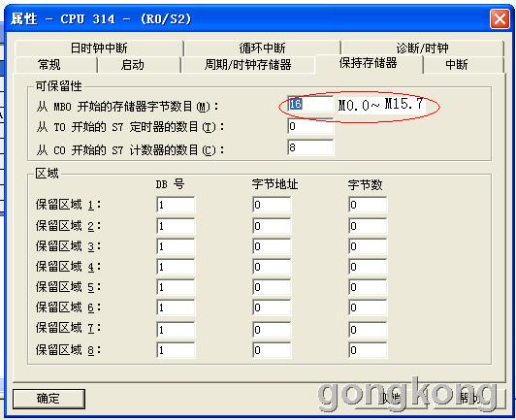The image size is (516, 420).
Task: Click byte count field for 保留区域 4
Action: pos(368,267)
